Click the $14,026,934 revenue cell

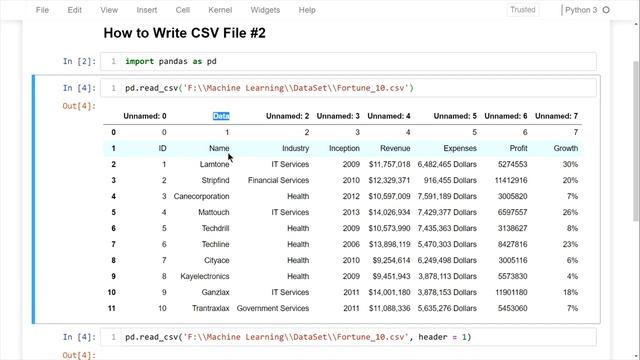[x=389, y=212]
